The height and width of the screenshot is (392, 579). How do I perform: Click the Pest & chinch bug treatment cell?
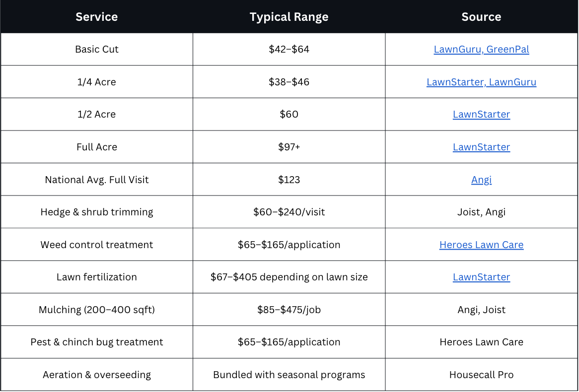(97, 342)
